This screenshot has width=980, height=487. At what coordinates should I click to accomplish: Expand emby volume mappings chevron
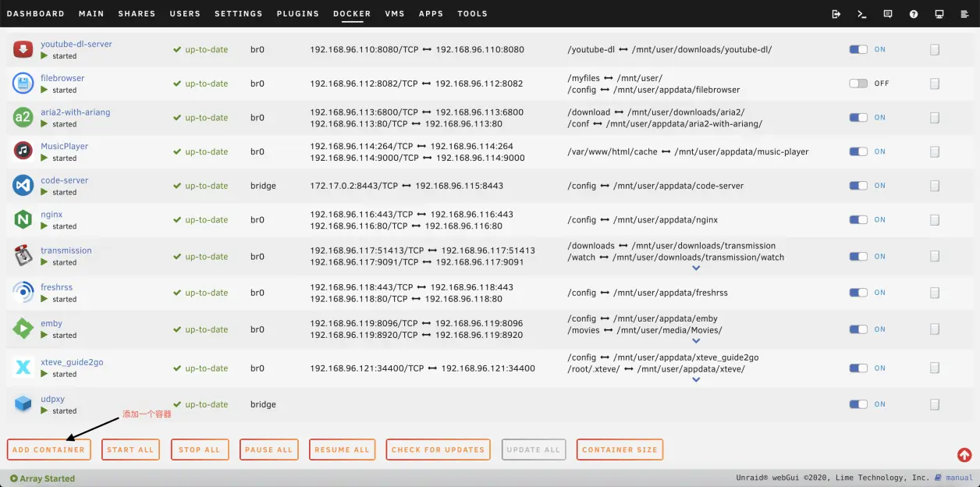[x=696, y=341]
